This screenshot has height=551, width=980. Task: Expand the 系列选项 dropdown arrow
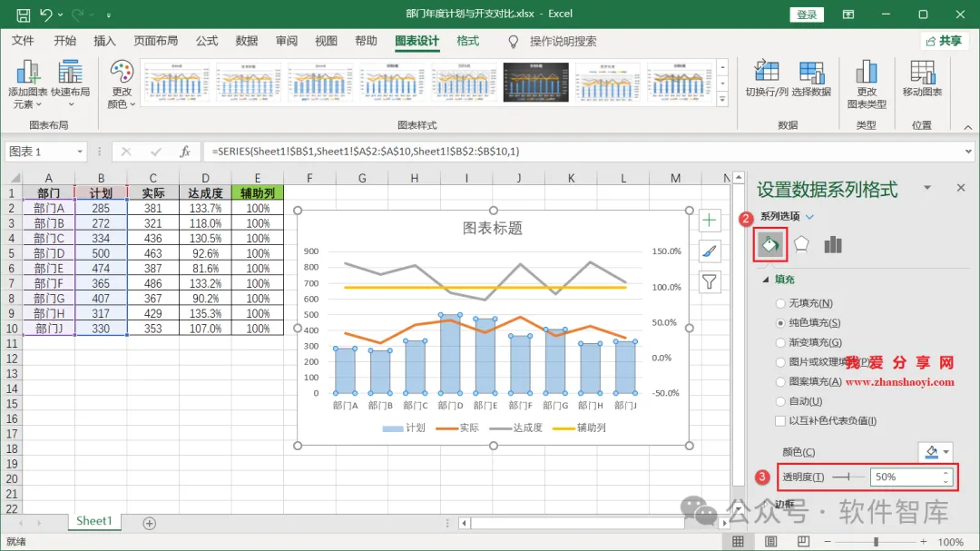point(810,217)
